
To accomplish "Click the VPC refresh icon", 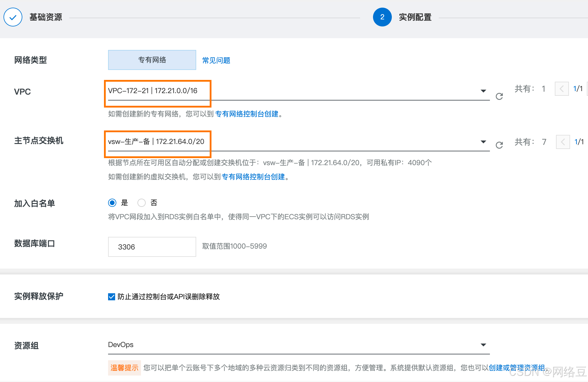I will tap(499, 96).
